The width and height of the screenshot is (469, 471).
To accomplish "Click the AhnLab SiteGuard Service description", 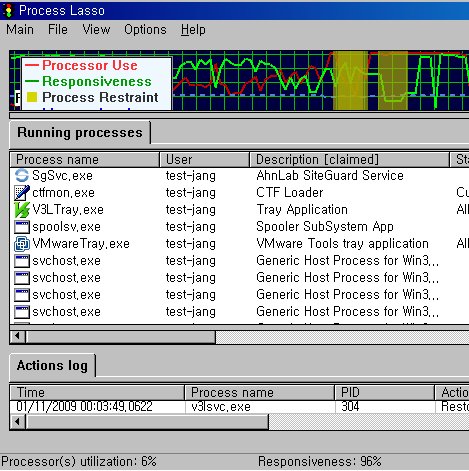I will 330,175.
